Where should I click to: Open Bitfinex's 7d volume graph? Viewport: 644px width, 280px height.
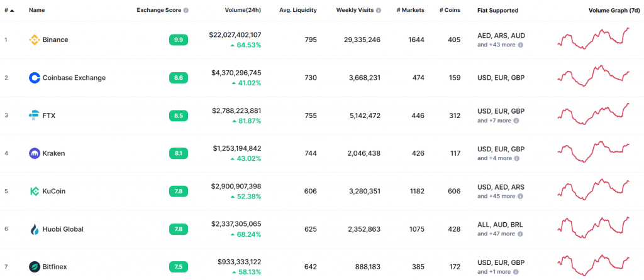(x=594, y=265)
